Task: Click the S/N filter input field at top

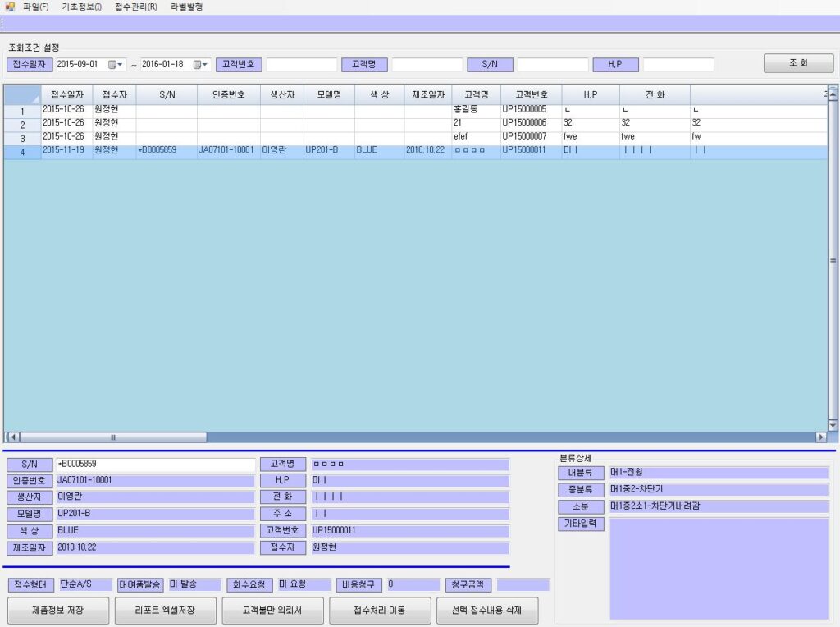Action: [552, 65]
